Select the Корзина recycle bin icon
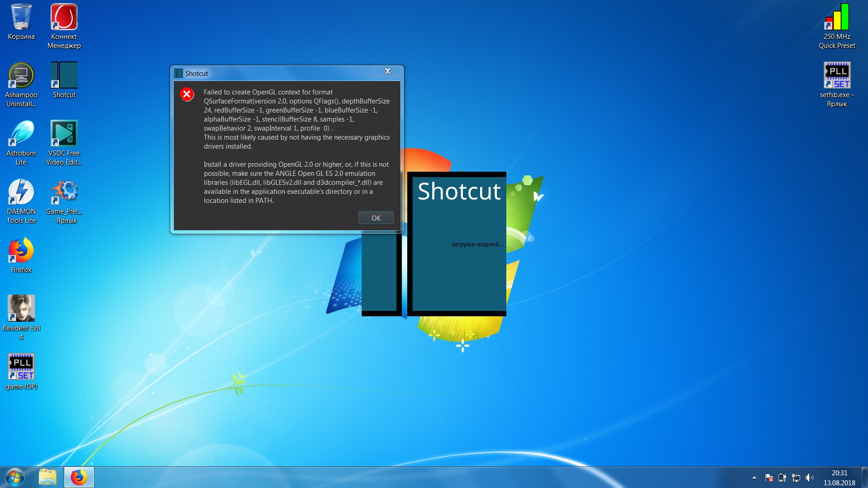Viewport: 868px width, 488px height. 21,18
